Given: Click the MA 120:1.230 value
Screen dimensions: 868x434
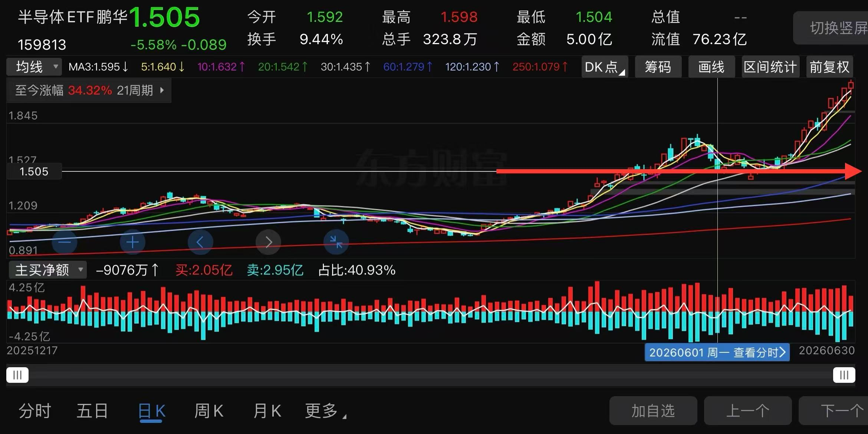Looking at the screenshot, I should coord(472,67).
